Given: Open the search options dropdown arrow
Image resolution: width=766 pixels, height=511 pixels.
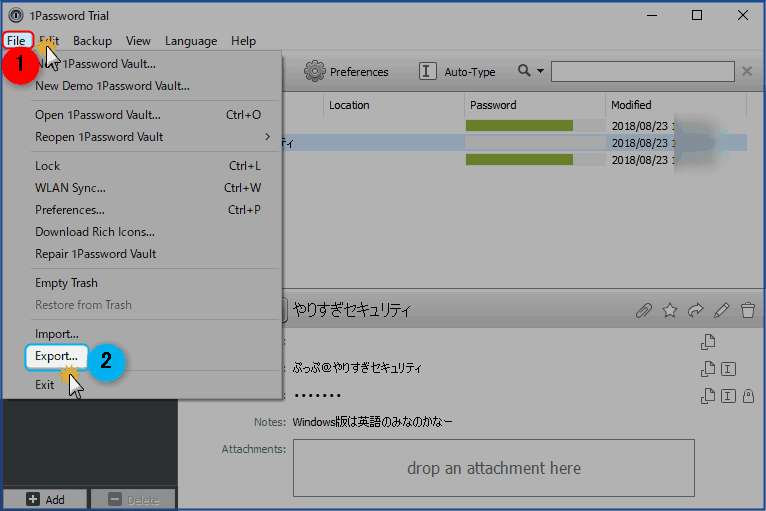Looking at the screenshot, I should [x=540, y=71].
